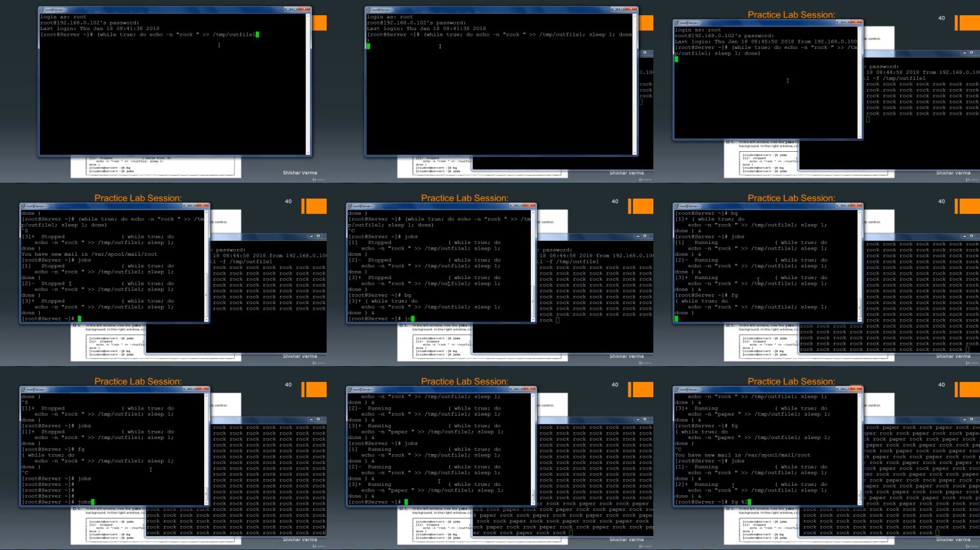Click the 'Practice Lab Session:' heading in the center frame
980x550 pixels.
coord(464,198)
